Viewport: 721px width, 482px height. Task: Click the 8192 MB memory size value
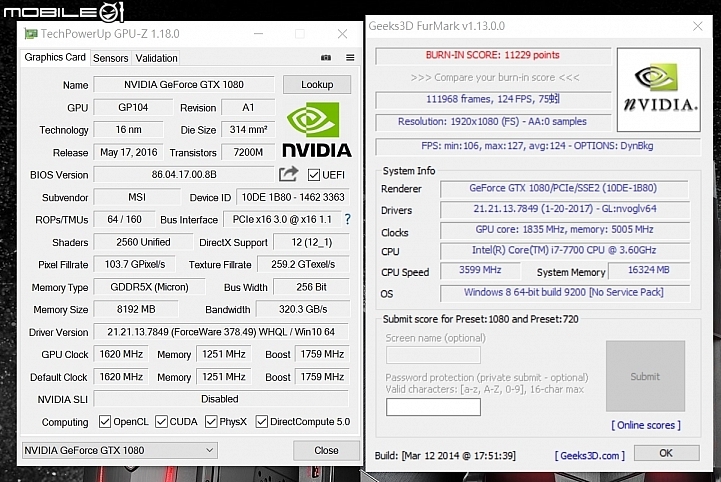pyautogui.click(x=136, y=309)
